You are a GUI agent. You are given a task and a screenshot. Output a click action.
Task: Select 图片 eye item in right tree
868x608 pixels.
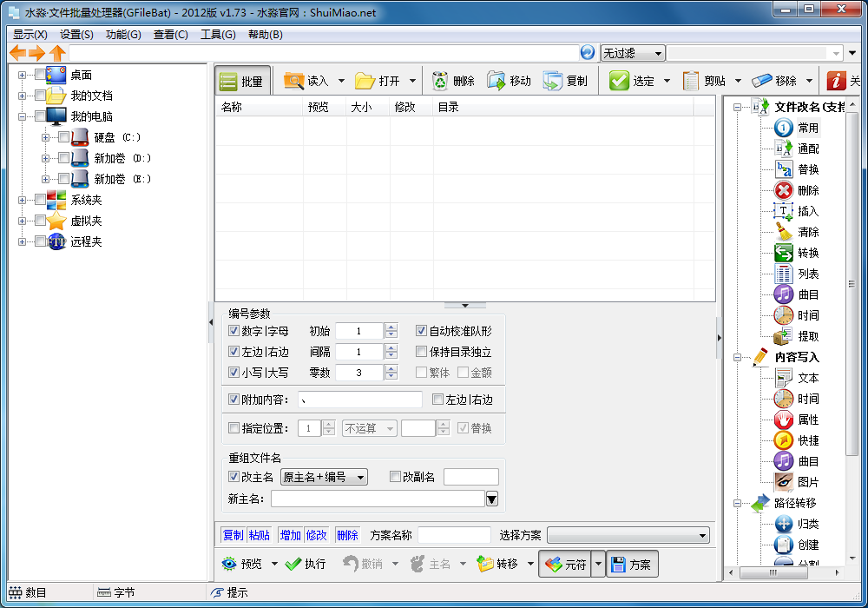pyautogui.click(x=808, y=482)
